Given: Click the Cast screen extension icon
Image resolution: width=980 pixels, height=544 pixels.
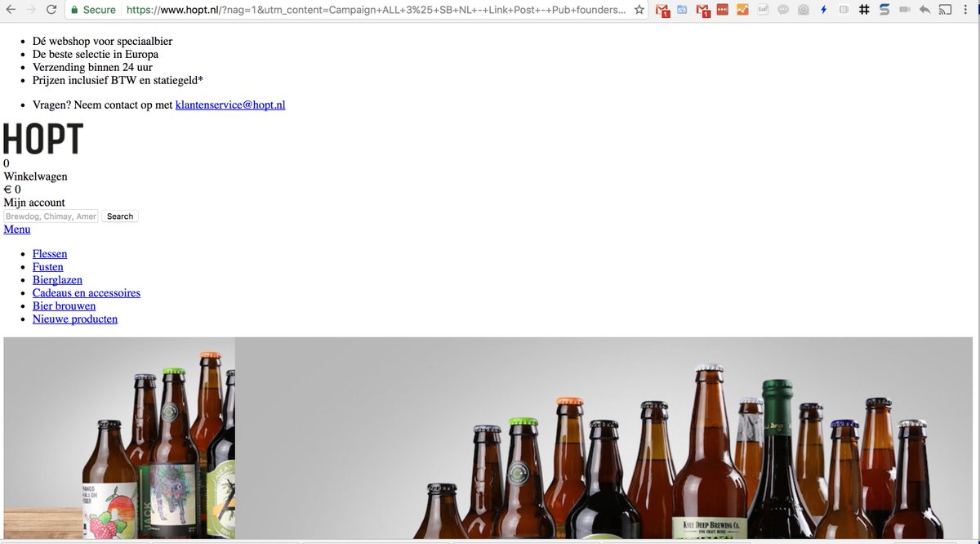Looking at the screenshot, I should click(x=946, y=10).
